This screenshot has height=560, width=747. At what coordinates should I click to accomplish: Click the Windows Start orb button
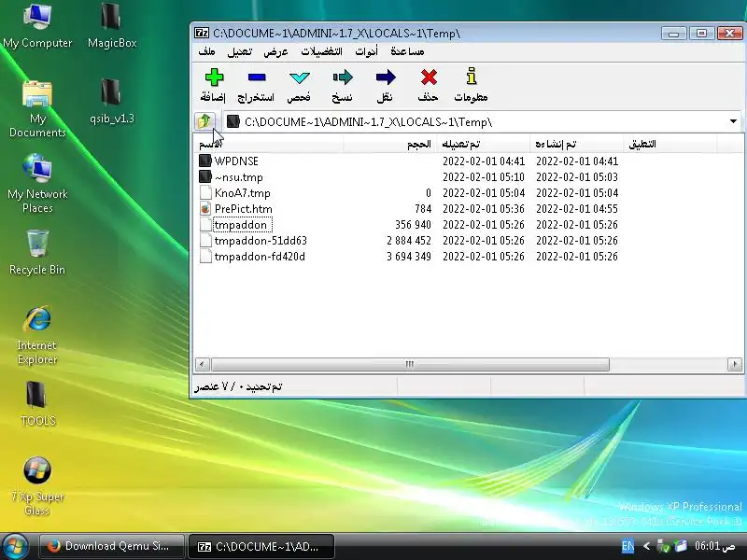coord(16,546)
